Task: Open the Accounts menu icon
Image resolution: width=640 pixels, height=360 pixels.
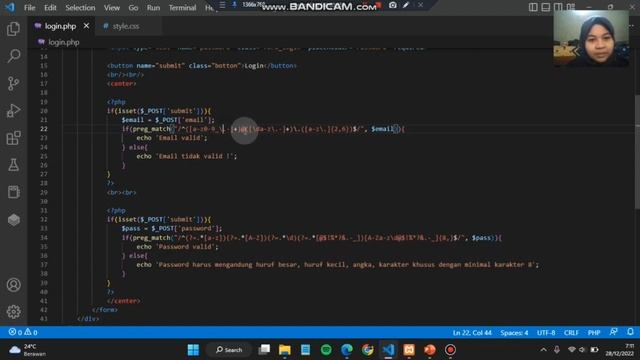Action: (x=13, y=284)
